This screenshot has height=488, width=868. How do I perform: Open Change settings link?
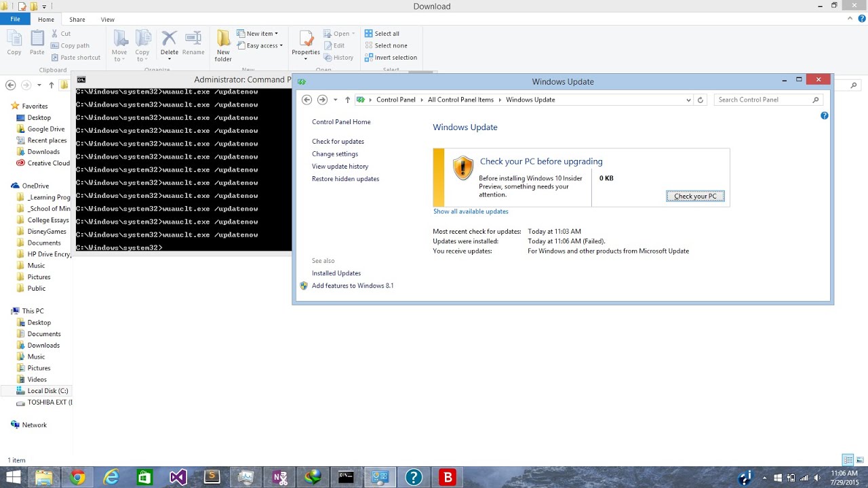pyautogui.click(x=335, y=154)
